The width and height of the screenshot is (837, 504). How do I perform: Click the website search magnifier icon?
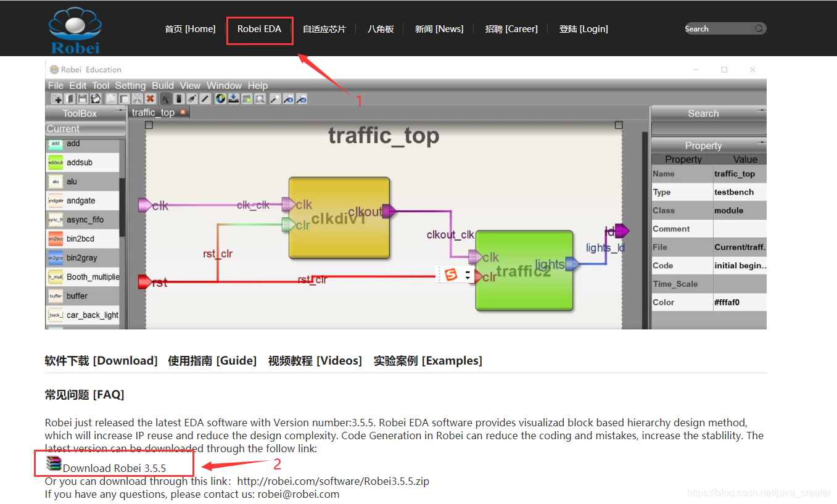(x=759, y=28)
